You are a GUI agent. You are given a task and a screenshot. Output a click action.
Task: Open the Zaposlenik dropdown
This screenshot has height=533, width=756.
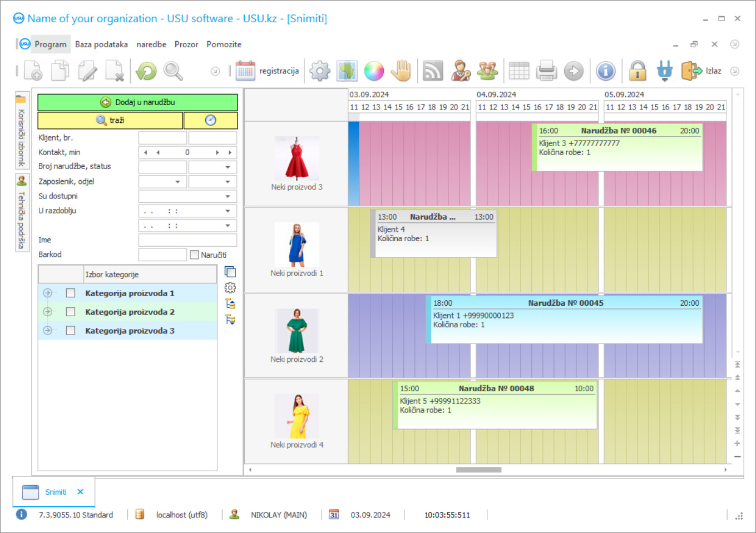(x=177, y=182)
